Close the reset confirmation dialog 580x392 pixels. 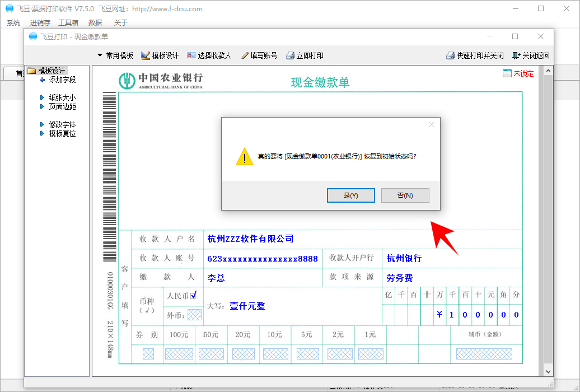tap(431, 124)
